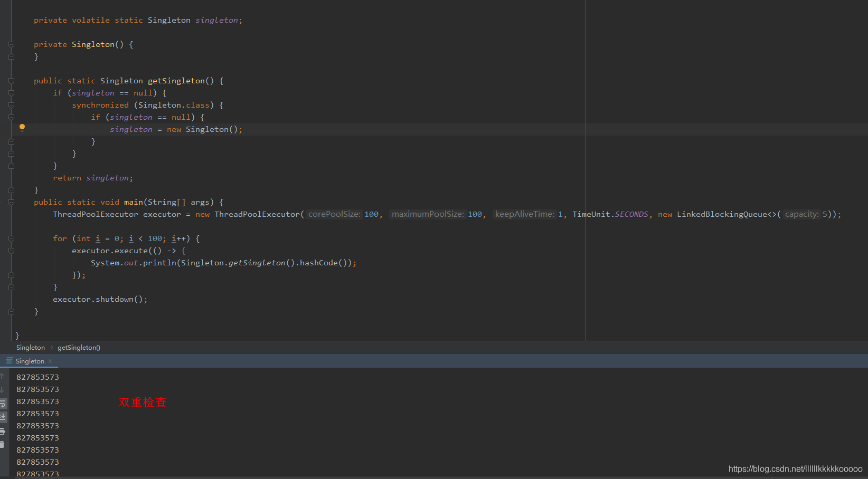This screenshot has height=479, width=868.
Task: Click the System.out.println hashCode line
Action: (x=224, y=263)
